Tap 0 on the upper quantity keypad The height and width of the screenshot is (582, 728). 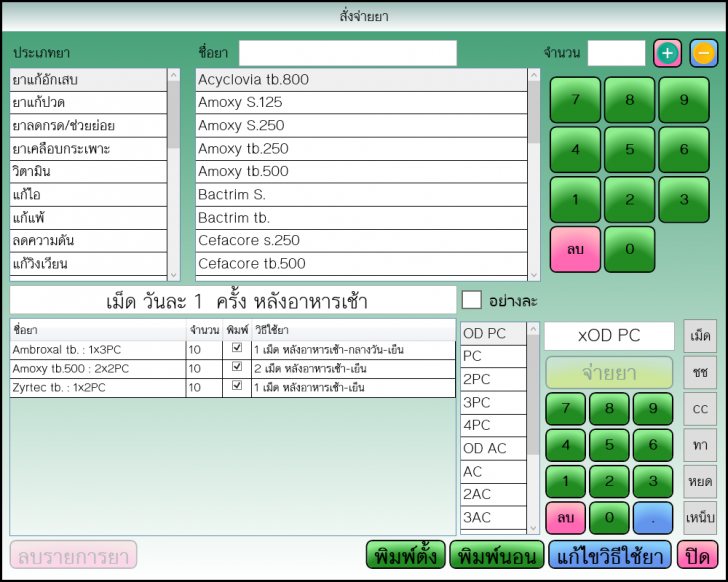pyautogui.click(x=630, y=249)
